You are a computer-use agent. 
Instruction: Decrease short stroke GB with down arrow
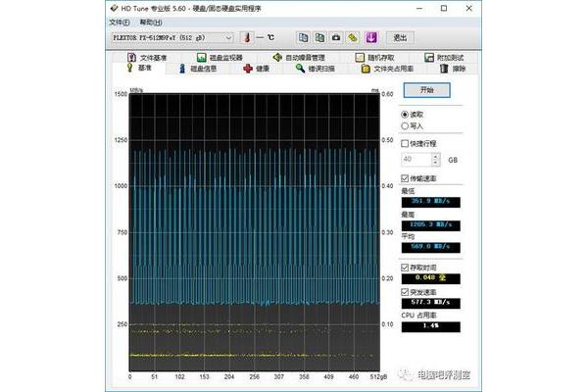(x=436, y=163)
